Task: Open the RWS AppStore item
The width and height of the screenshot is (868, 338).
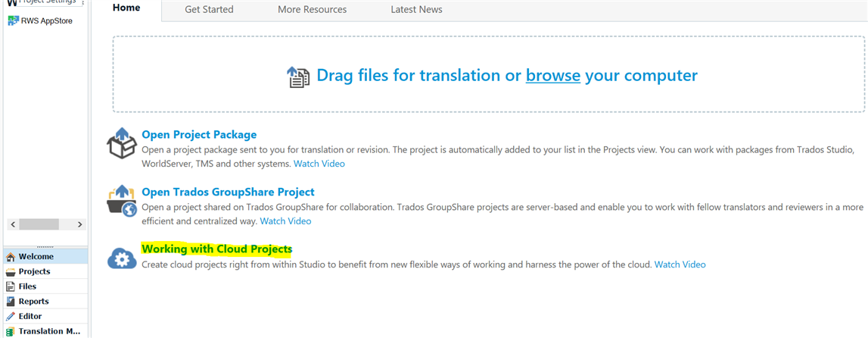Action: point(40,21)
